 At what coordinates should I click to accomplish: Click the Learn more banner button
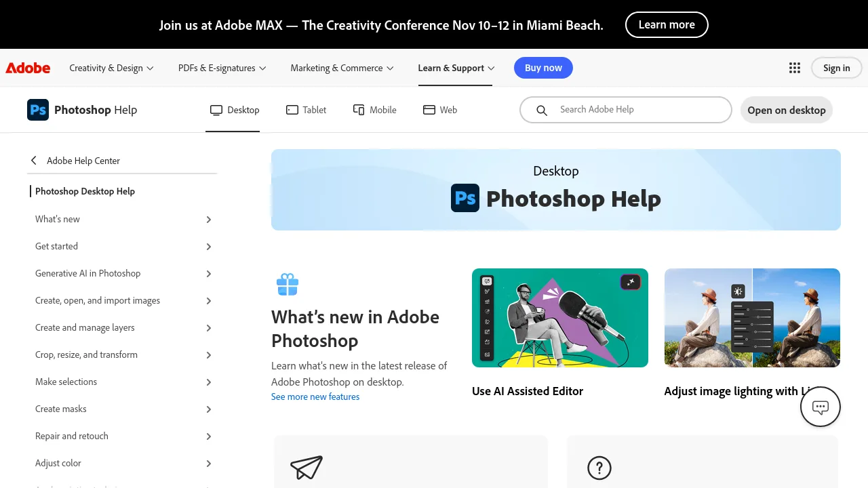coord(667,24)
